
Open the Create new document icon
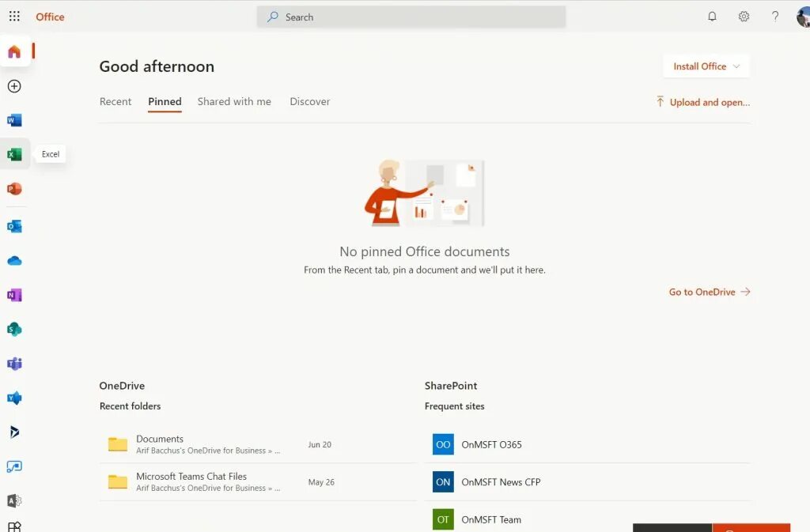[x=14, y=86]
